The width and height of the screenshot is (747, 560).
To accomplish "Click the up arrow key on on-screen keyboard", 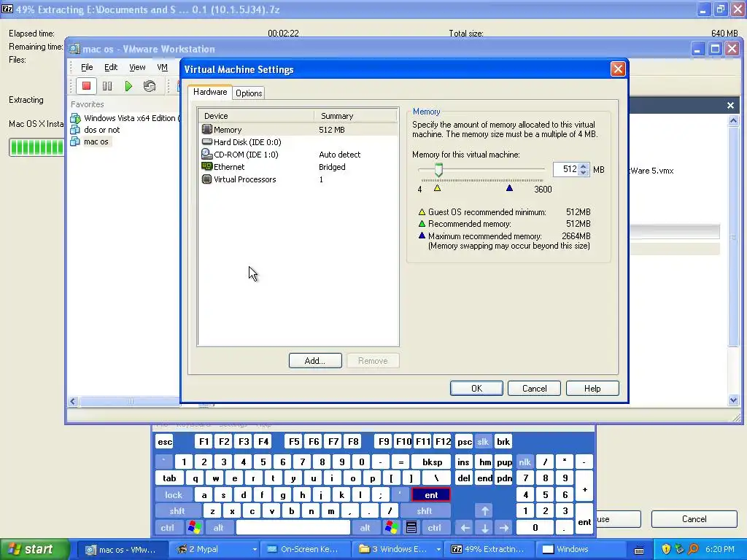I will pos(484,511).
